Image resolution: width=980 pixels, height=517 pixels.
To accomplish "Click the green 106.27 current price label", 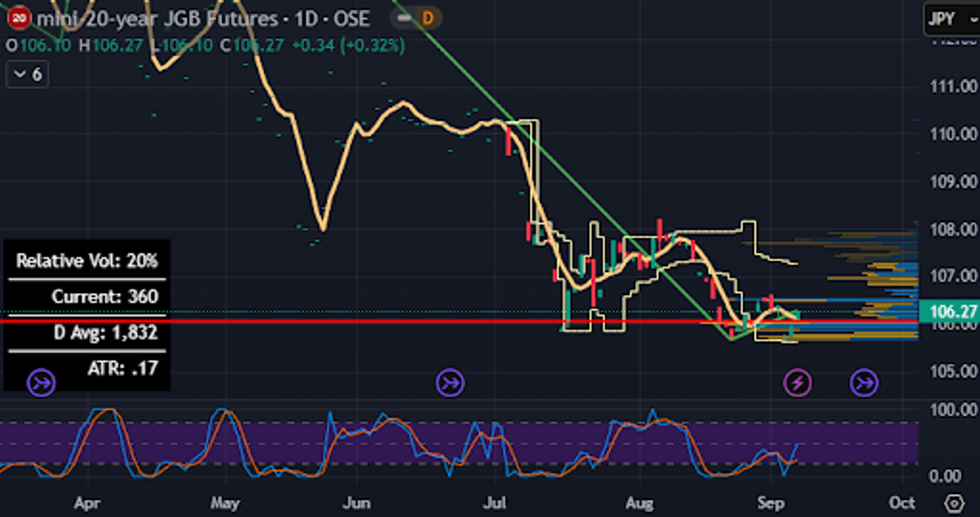I will [949, 310].
